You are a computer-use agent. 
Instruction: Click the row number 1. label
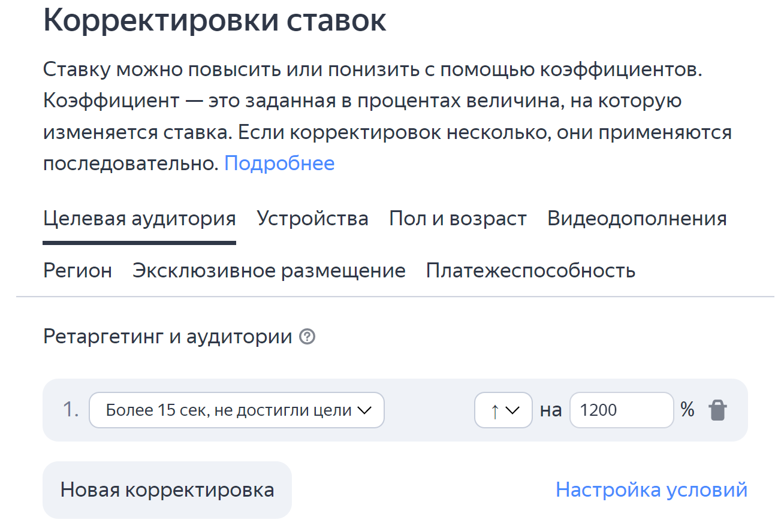click(x=71, y=410)
